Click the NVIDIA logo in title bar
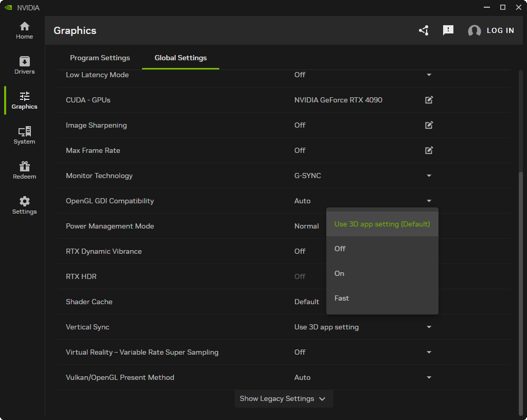This screenshot has height=420, width=527. (8, 7)
